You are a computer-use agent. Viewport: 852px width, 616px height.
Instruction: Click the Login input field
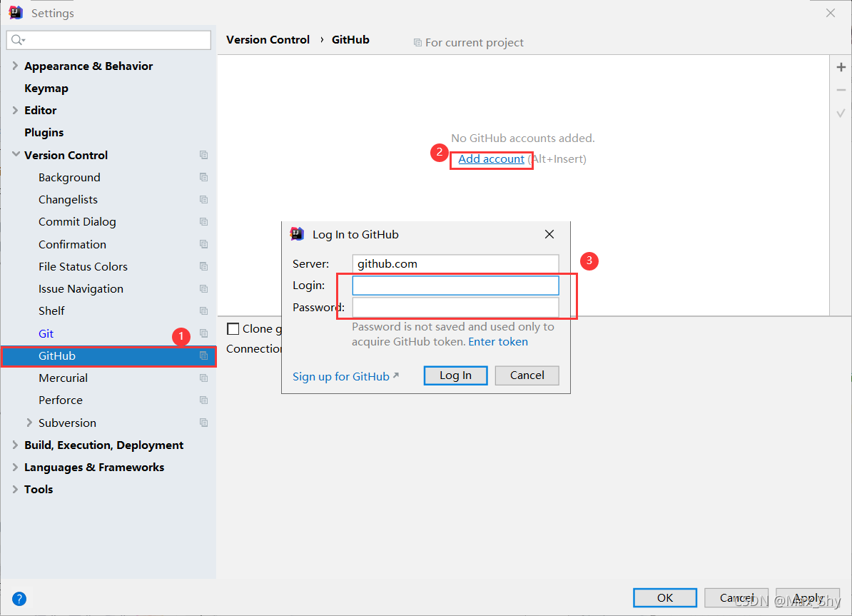455,286
